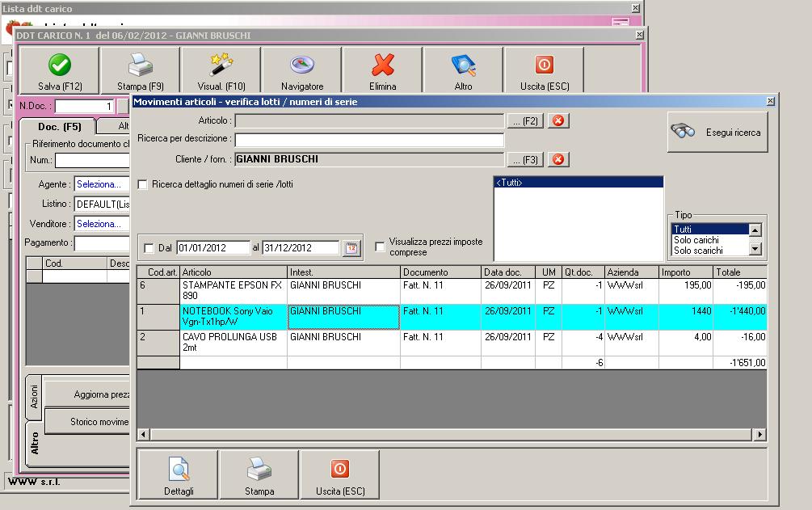Image resolution: width=812 pixels, height=510 pixels.
Task: Open the Agente Seleziona... dropdown
Action: coord(102,184)
